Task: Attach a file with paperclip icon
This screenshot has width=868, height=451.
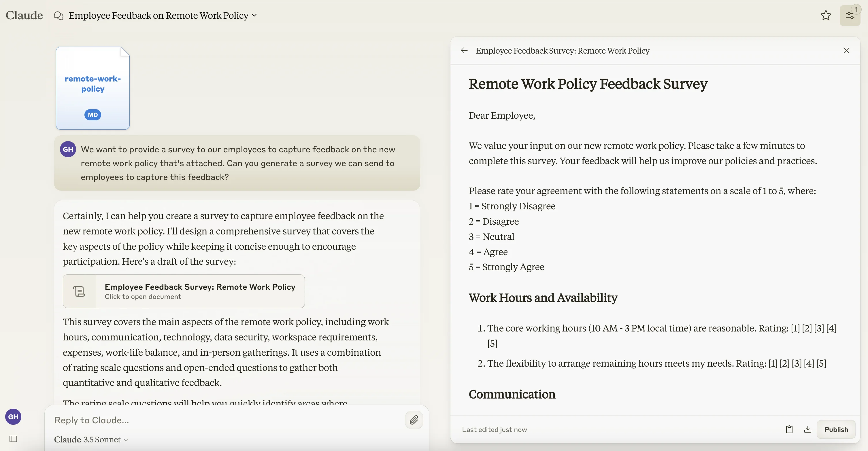Action: click(x=414, y=420)
